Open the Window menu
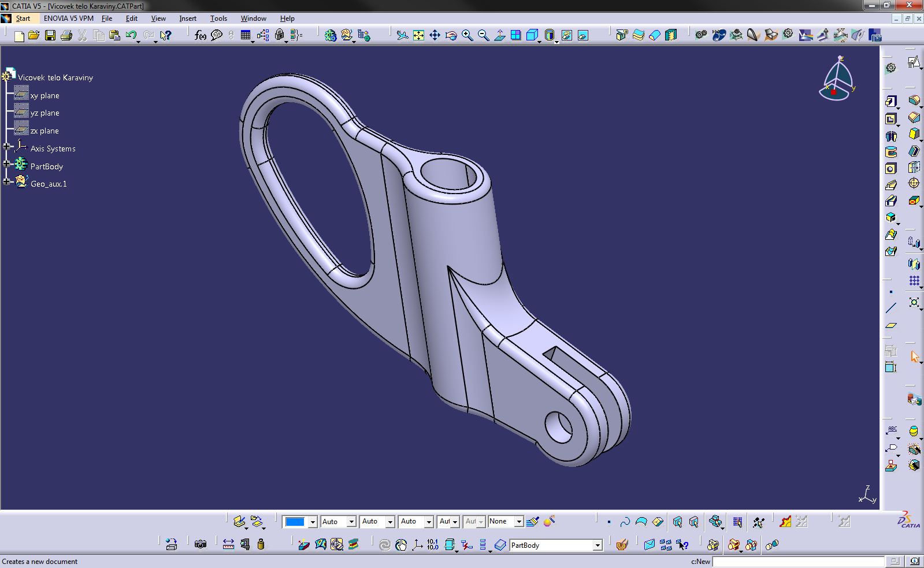Viewport: 924px width, 568px height. tap(254, 18)
